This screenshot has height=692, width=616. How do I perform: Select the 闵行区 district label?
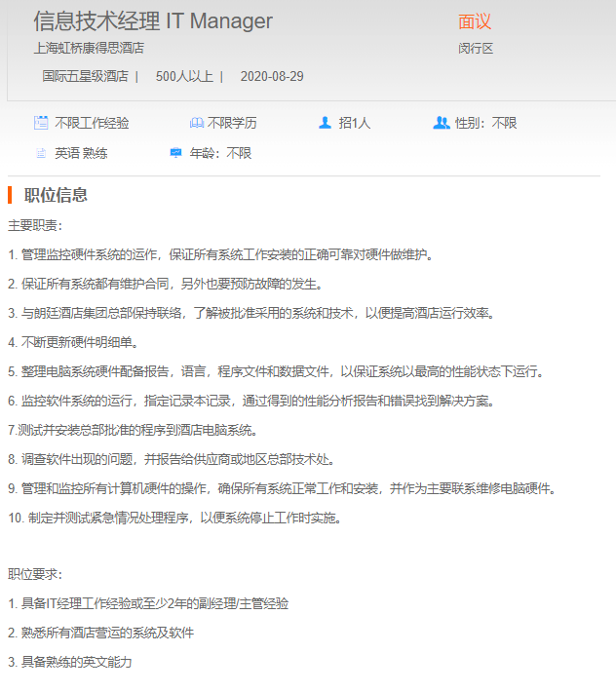476,48
